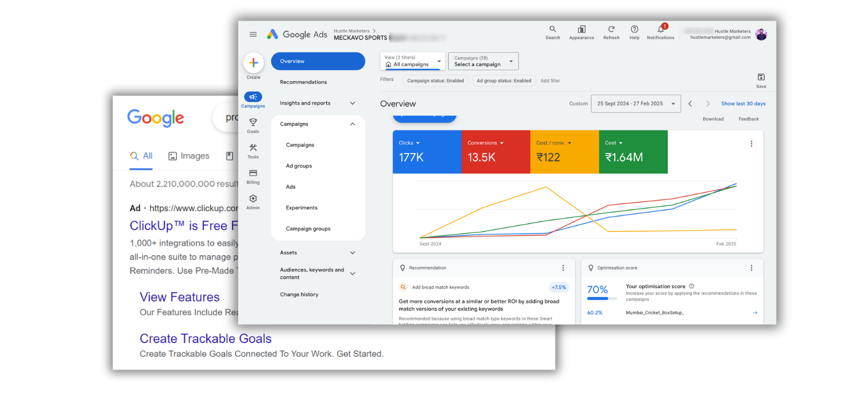Open Ads in side menu

tap(291, 187)
